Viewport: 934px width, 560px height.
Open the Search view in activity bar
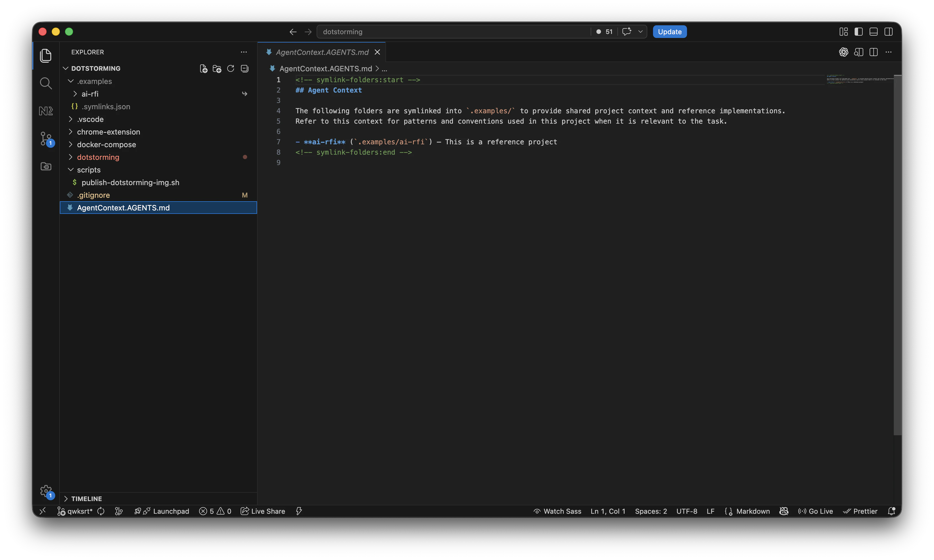[x=46, y=83]
